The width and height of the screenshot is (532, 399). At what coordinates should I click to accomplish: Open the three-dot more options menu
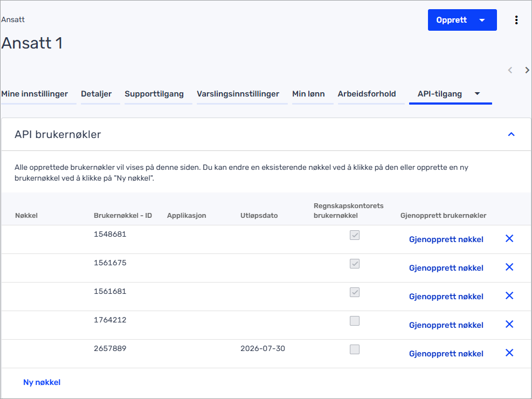pos(516,20)
